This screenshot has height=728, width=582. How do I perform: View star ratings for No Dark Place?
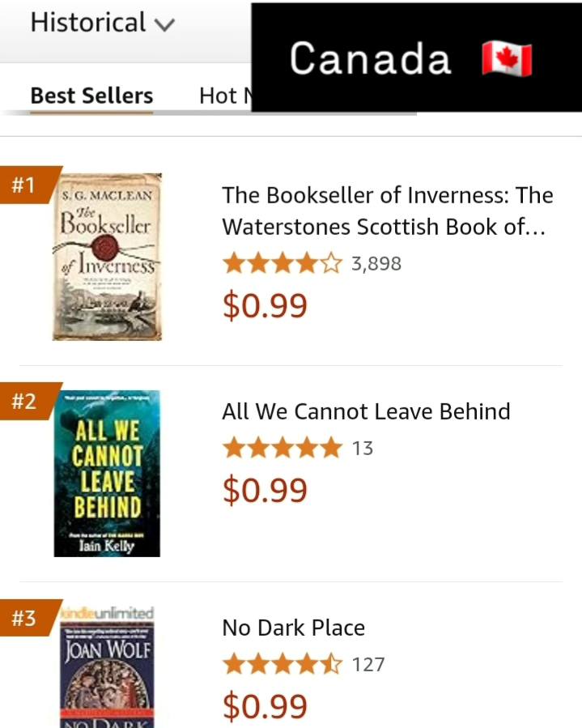[x=283, y=665]
